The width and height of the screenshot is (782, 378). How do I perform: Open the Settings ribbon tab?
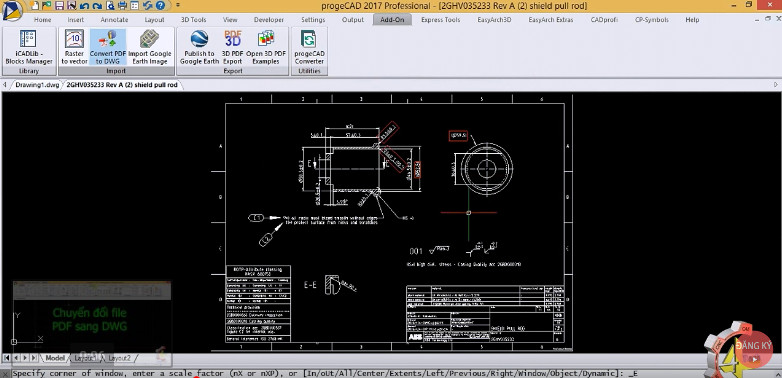313,20
